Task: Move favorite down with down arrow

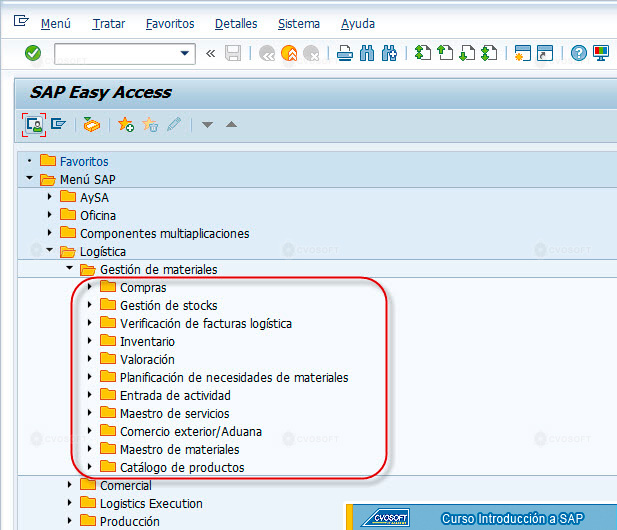Action: [207, 125]
